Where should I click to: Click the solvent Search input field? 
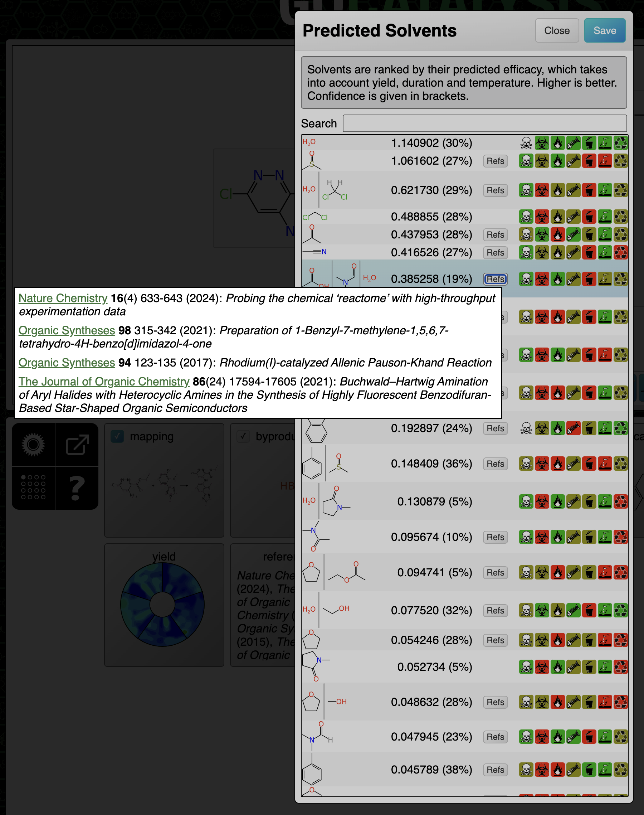coord(484,123)
